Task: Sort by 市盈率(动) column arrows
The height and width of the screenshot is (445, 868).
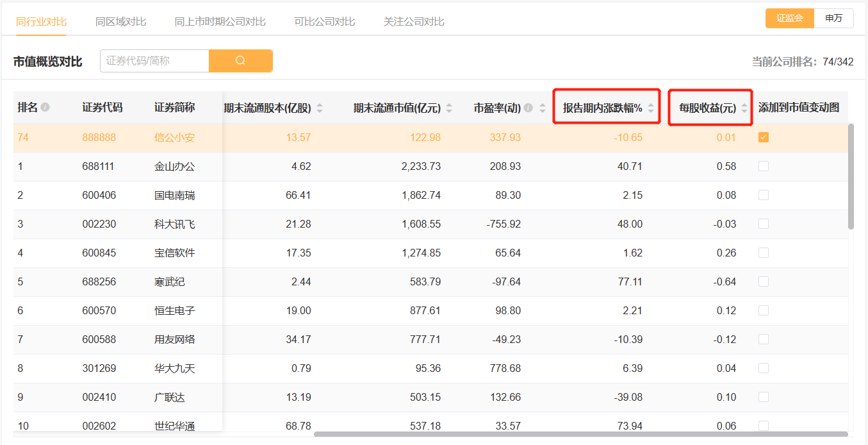Action: [x=542, y=108]
